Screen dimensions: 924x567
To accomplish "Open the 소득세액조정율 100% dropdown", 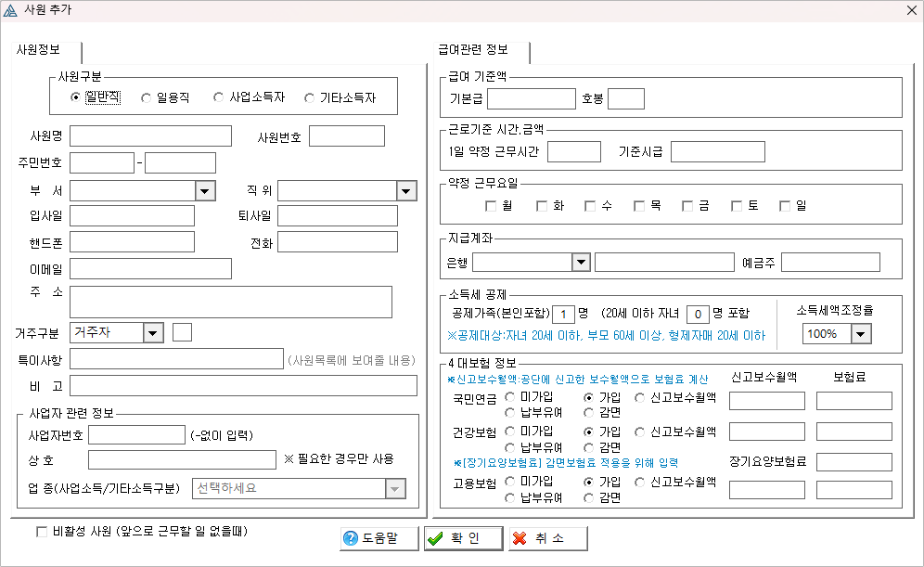I will [x=861, y=334].
